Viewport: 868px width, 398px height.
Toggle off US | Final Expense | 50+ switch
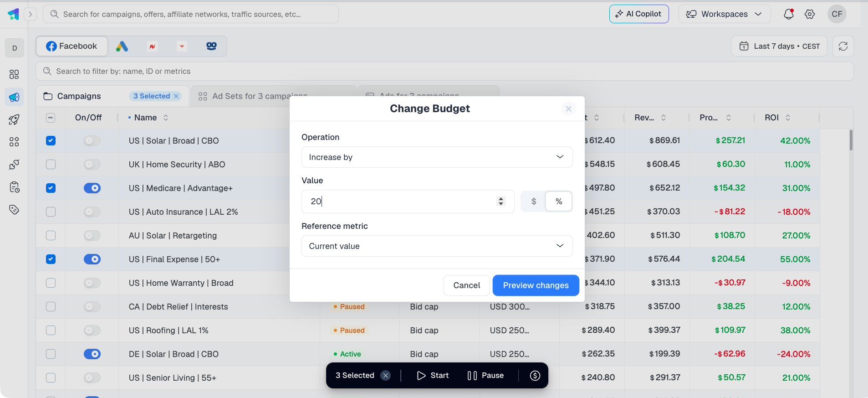[92, 259]
